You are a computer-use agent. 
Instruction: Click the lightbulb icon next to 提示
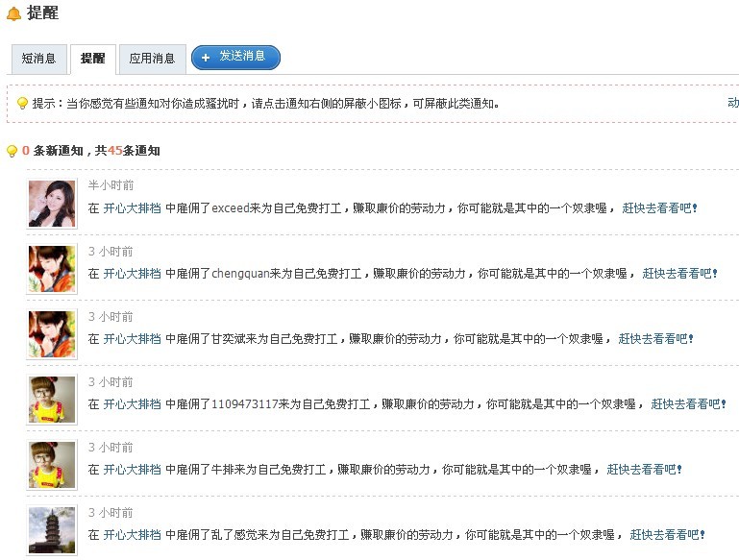coord(22,103)
